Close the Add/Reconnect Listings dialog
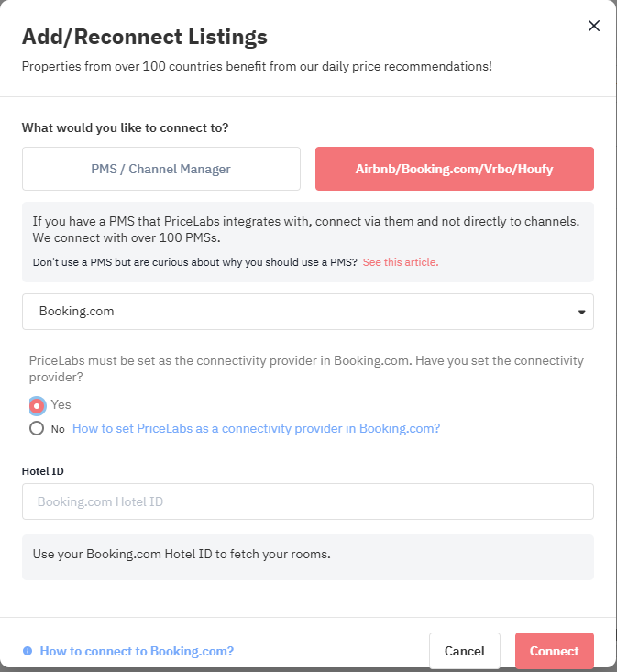The height and width of the screenshot is (672, 617). [x=594, y=26]
